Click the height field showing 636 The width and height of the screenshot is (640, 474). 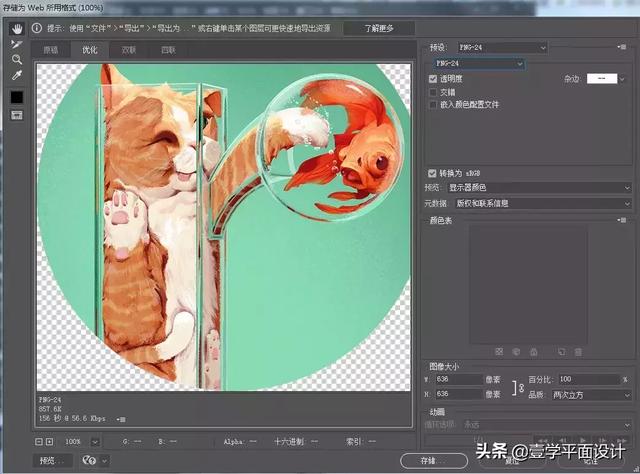click(x=459, y=394)
